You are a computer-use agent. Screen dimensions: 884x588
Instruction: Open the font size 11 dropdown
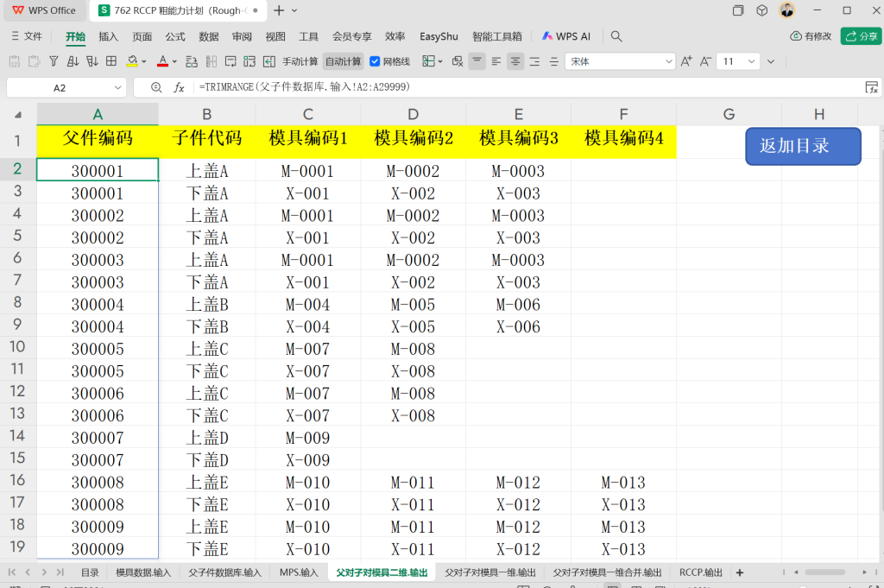(752, 61)
